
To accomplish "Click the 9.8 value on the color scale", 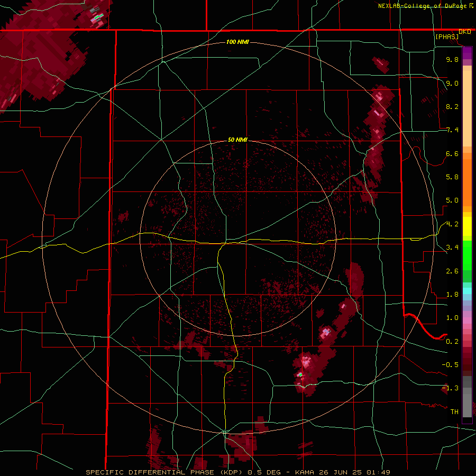I will (452, 59).
